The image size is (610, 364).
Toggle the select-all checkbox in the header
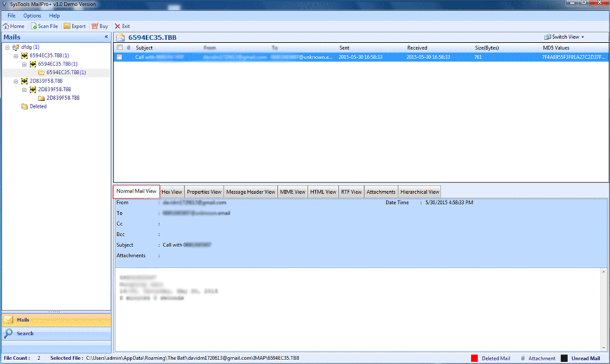pos(119,48)
